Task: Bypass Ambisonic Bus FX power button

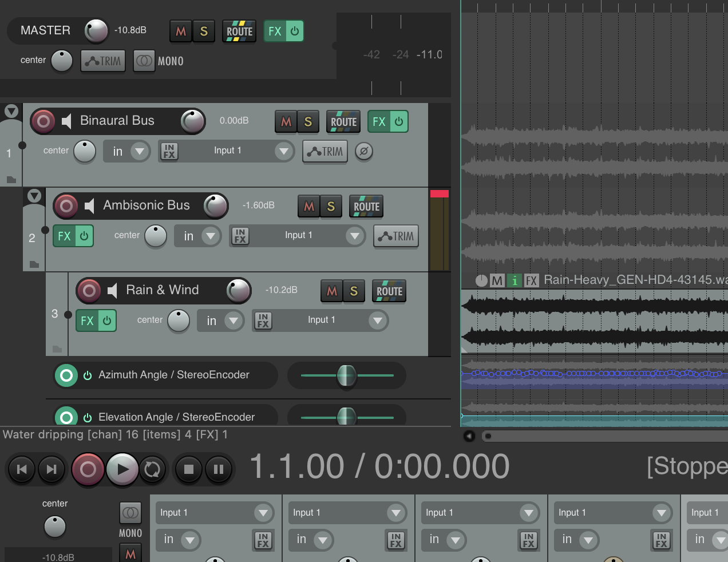Action: [x=84, y=236]
